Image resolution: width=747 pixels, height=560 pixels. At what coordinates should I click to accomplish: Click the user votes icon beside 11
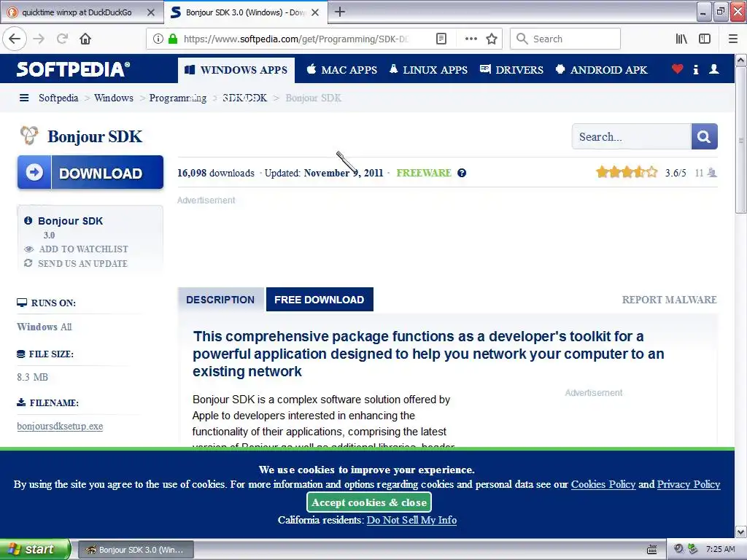coord(712,173)
